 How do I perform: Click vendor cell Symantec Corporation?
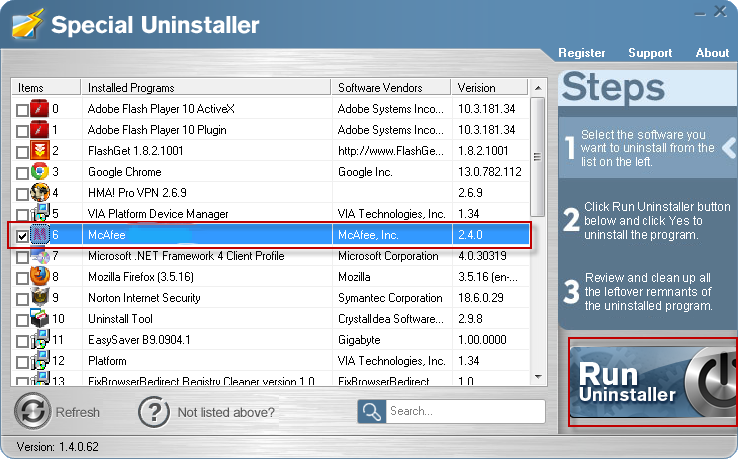coord(390,298)
